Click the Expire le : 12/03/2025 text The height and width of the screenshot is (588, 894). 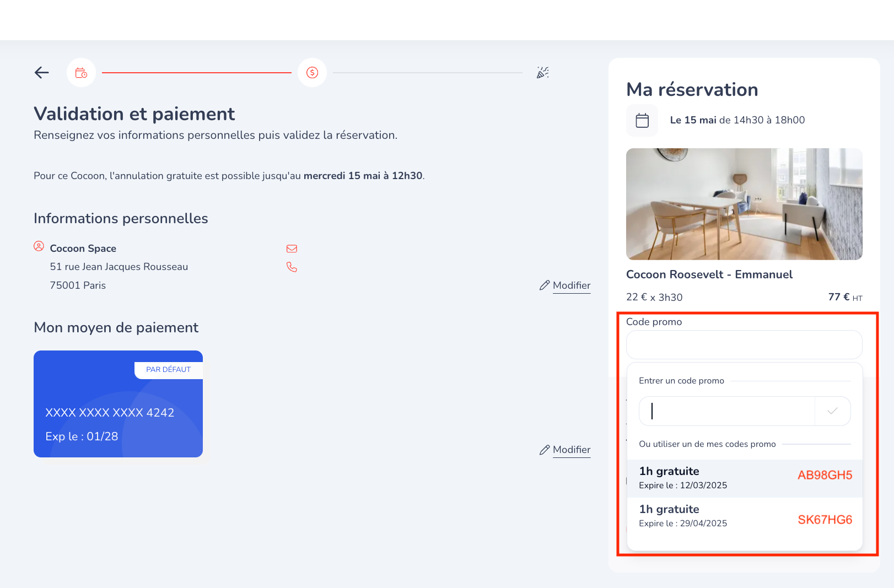(x=683, y=485)
